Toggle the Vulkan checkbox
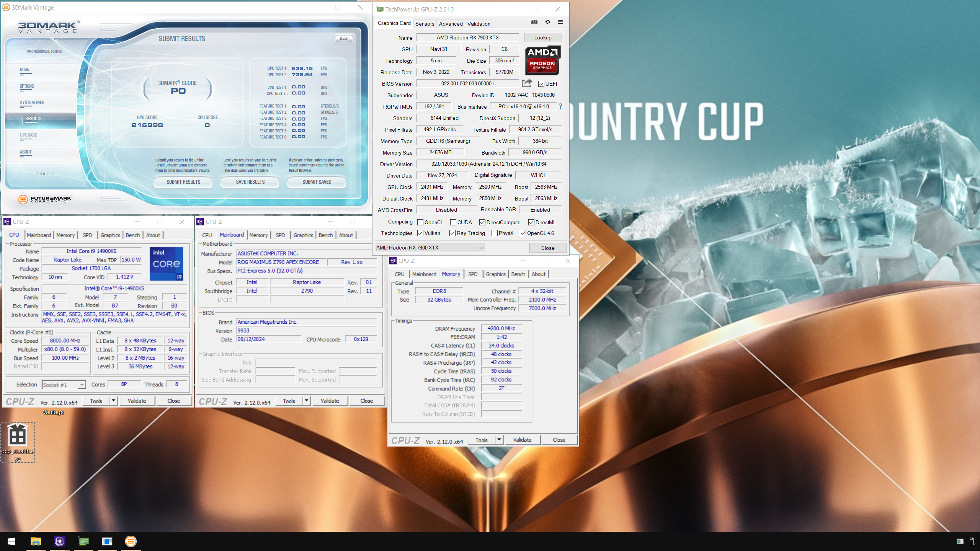 point(420,233)
